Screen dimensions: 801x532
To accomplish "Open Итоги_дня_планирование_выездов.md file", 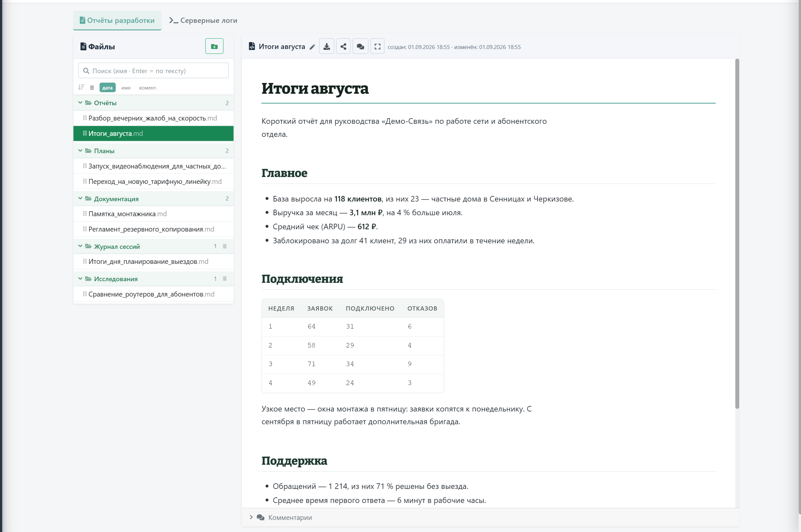I will coord(154,262).
